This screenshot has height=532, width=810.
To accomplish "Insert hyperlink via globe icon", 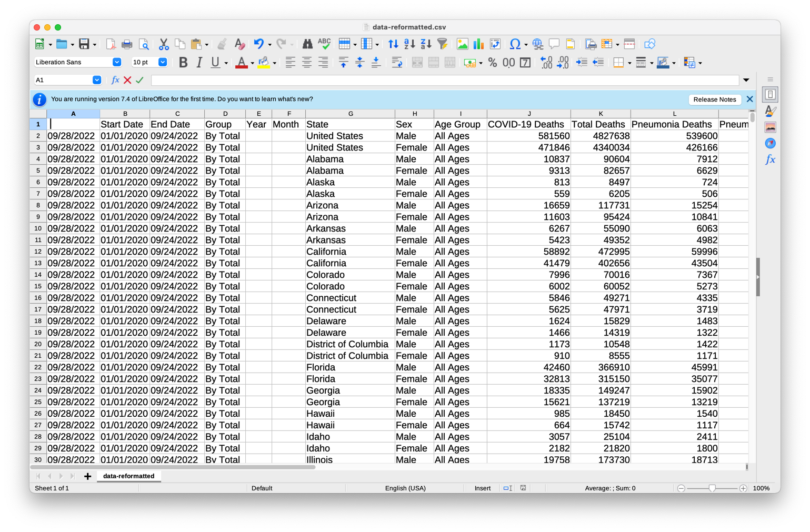I will point(537,44).
